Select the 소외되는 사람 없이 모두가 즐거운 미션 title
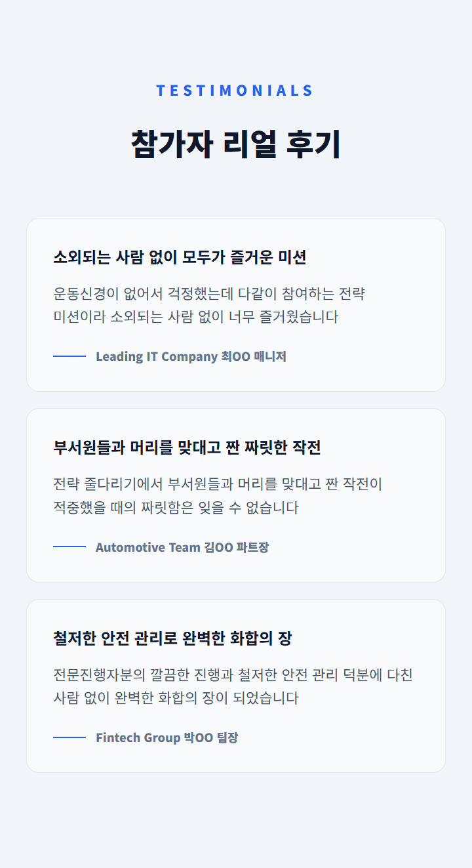 pyautogui.click(x=180, y=257)
